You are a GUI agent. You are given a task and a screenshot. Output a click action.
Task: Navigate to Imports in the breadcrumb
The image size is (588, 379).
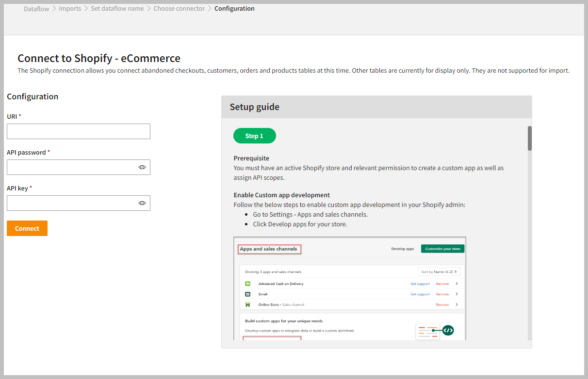click(70, 9)
